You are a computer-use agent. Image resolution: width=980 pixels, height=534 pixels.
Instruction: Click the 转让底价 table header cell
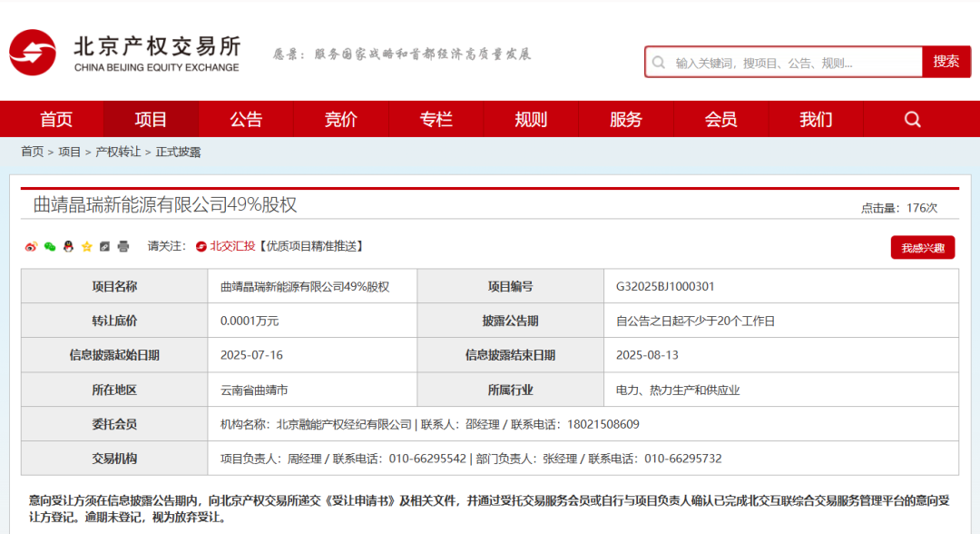tap(114, 321)
